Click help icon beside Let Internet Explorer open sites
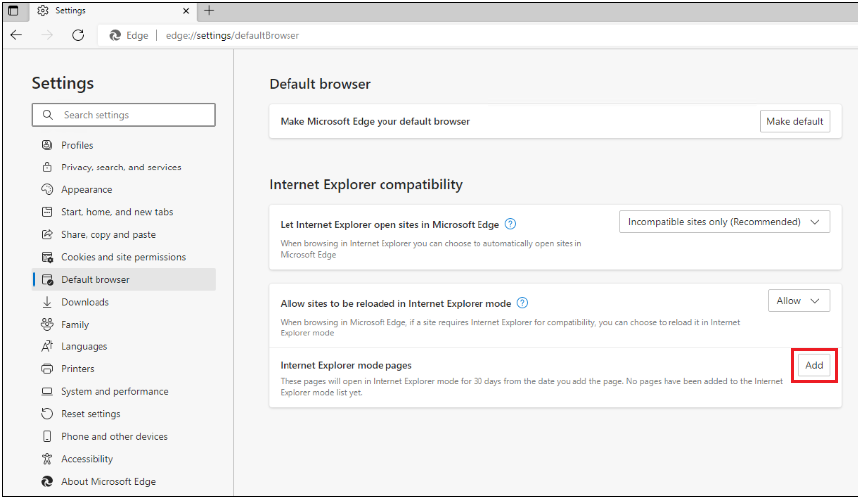 coord(510,224)
